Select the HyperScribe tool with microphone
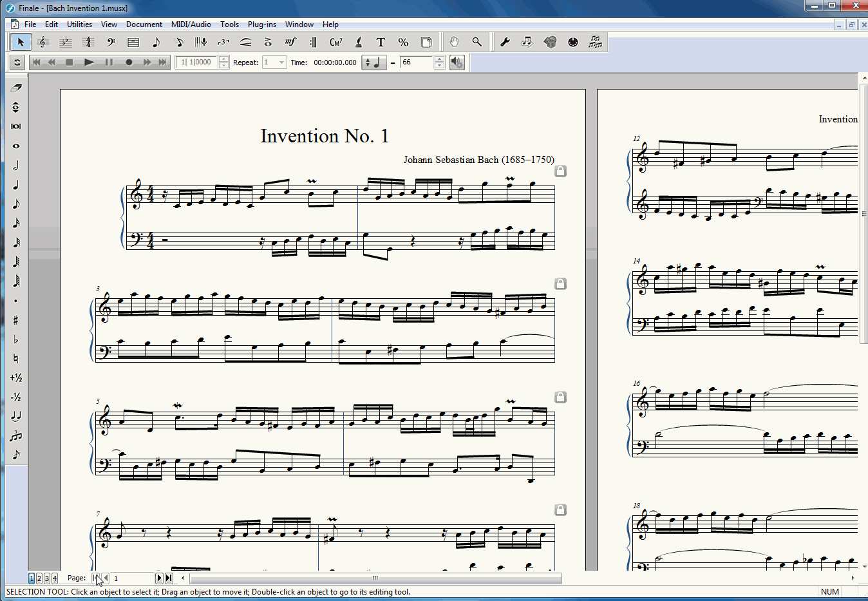Viewport: 868px width, 601px height. 201,43
